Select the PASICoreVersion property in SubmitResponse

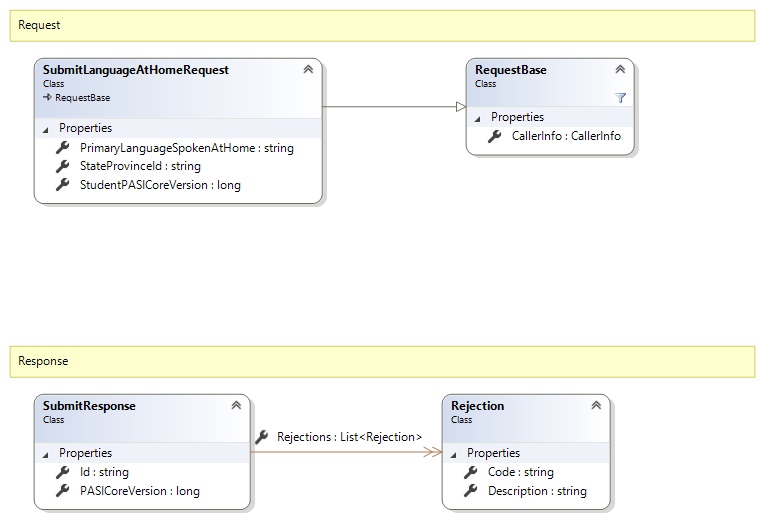139,491
